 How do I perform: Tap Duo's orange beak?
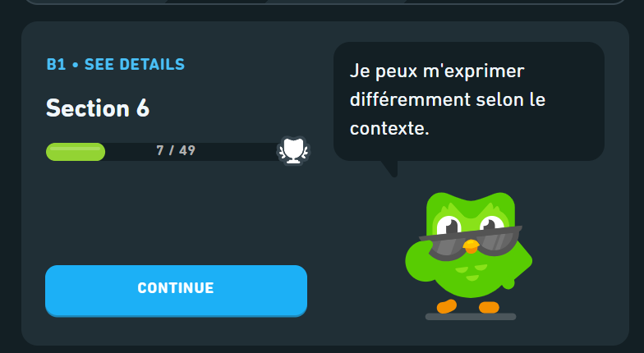[471, 246]
